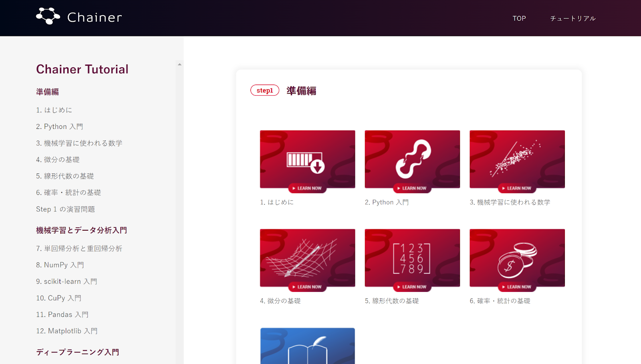
Task: Click the TOP menu item
Action: click(519, 18)
